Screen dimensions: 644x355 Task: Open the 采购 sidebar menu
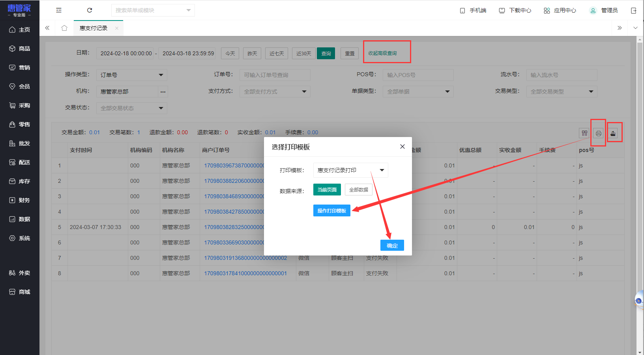[x=20, y=105]
